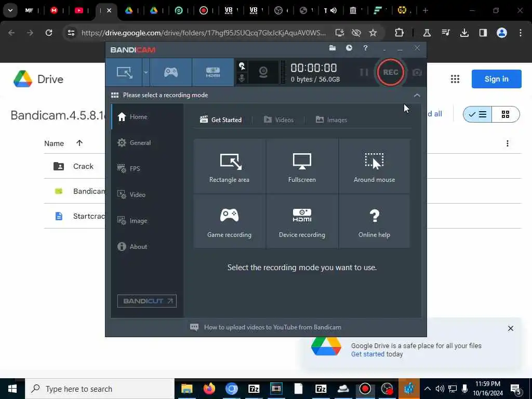
Task: Open Video settings in sidebar
Action: tap(147, 195)
